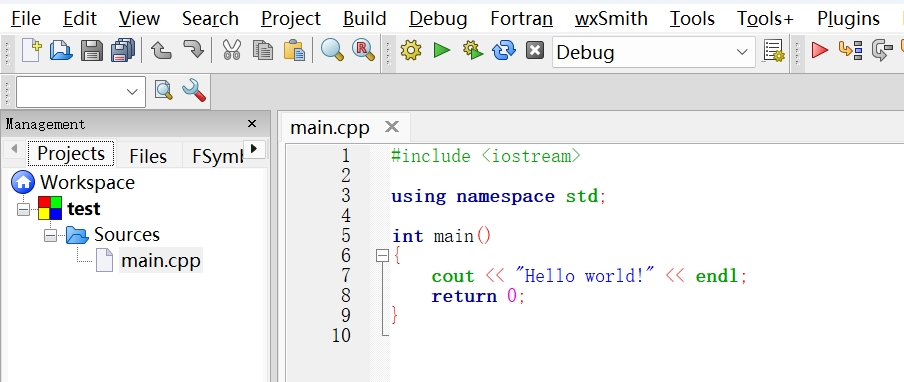This screenshot has height=382, width=904.
Task: Redo the last undone edit
Action: point(193,50)
